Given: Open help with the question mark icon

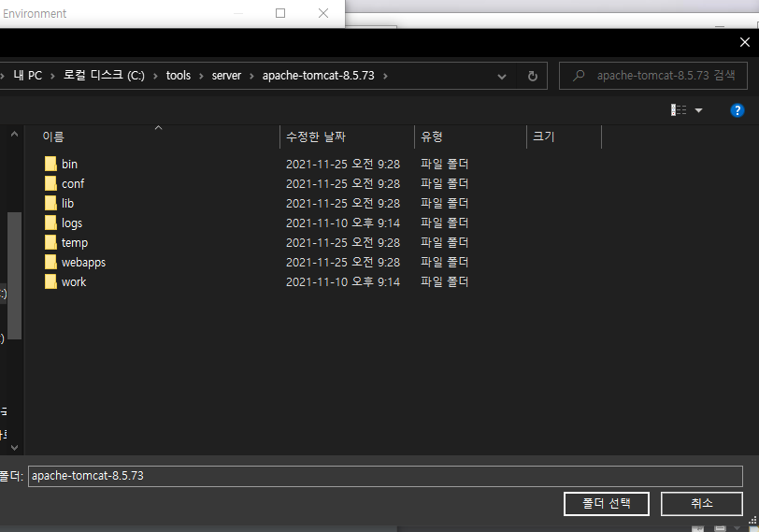Looking at the screenshot, I should [x=737, y=110].
